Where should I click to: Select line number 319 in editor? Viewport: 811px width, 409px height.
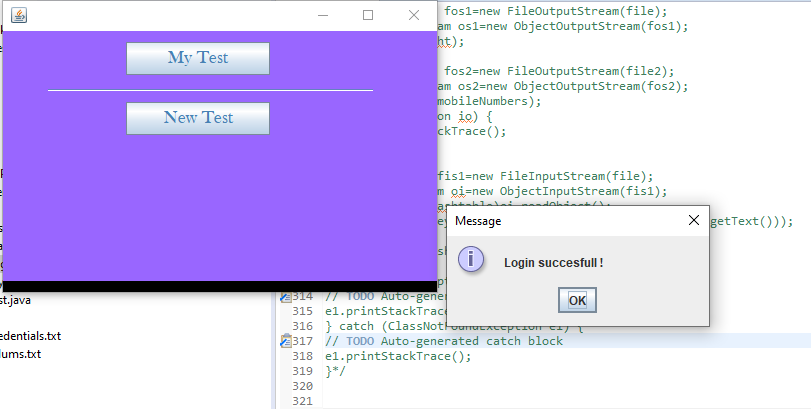coord(303,371)
